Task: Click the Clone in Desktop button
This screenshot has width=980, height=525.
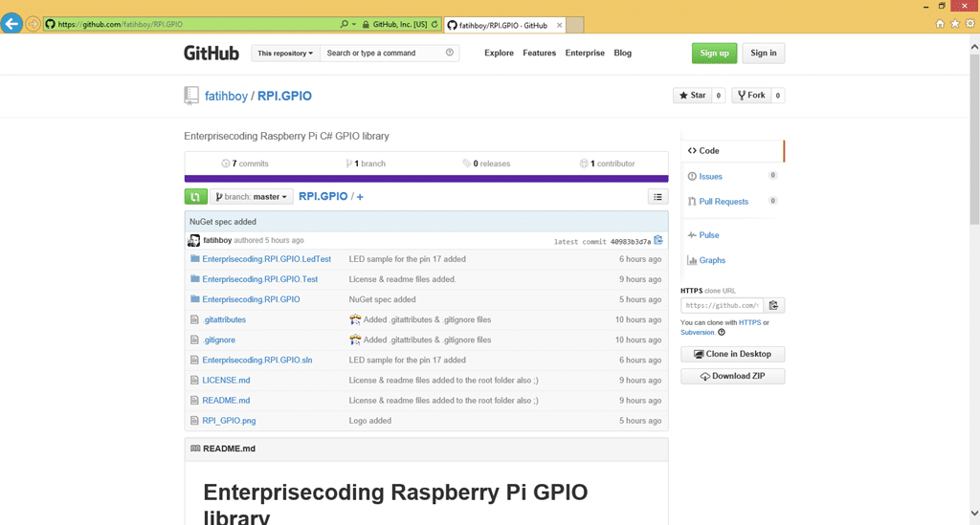Action: (732, 354)
